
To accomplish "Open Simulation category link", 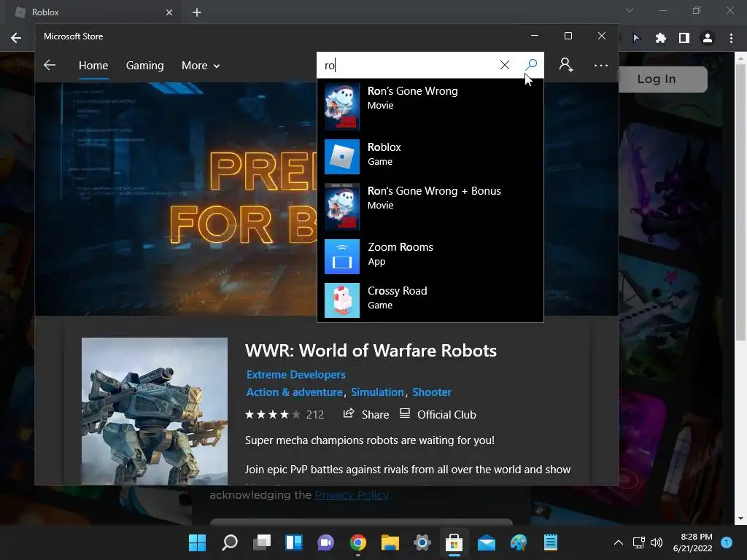I will [x=377, y=392].
